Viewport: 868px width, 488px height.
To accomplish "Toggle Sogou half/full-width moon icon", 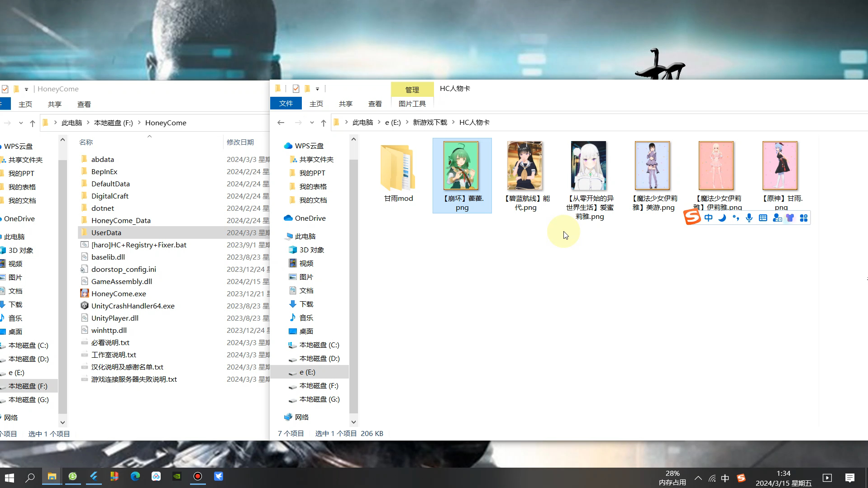I will [x=722, y=218].
